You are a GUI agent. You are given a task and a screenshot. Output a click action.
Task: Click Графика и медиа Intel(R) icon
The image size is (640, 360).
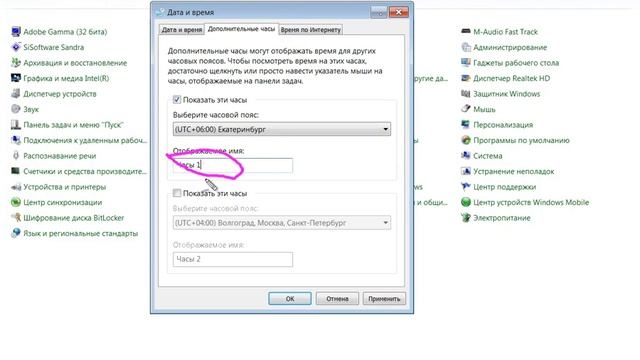click(x=16, y=78)
